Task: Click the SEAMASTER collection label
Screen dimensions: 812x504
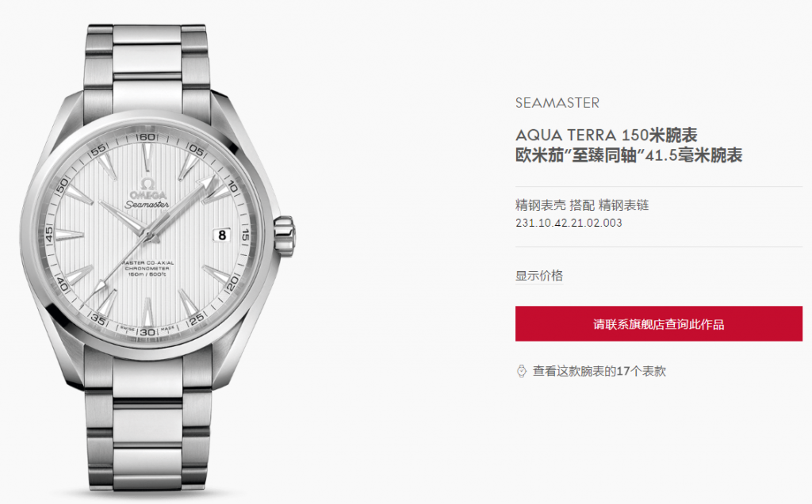Action: 557,103
